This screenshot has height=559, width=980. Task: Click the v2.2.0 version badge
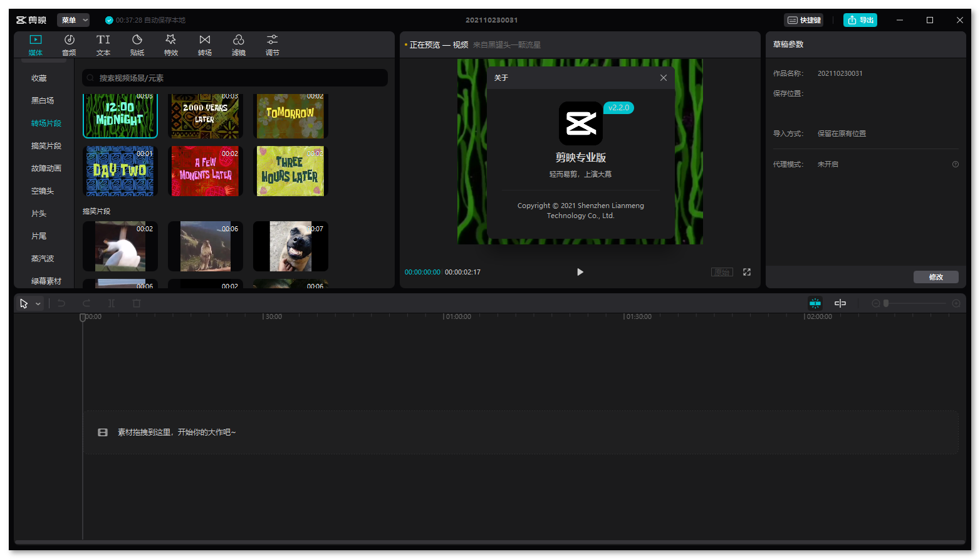tap(619, 108)
